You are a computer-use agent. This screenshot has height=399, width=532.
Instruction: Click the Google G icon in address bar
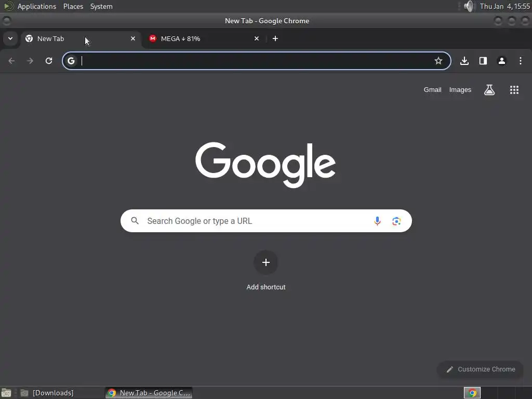point(71,61)
